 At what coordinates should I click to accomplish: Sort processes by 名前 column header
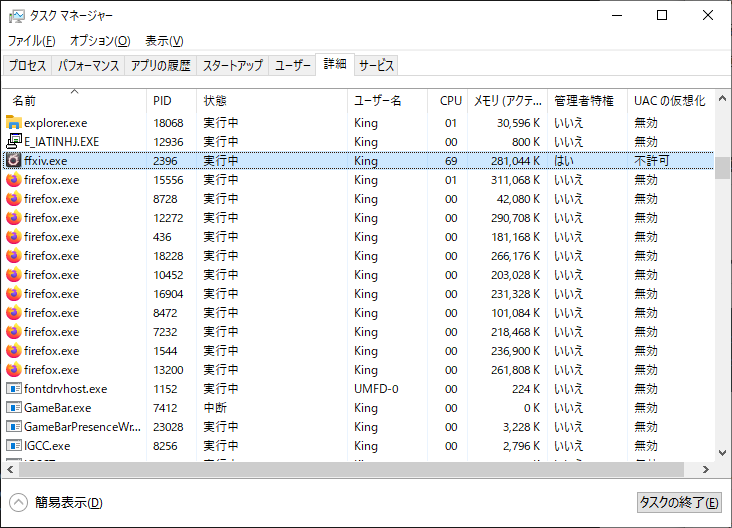coord(25,101)
